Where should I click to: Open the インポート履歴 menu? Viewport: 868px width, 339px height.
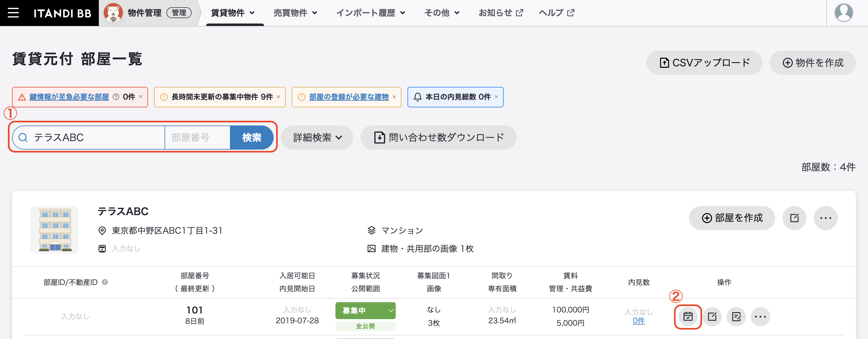tap(371, 13)
